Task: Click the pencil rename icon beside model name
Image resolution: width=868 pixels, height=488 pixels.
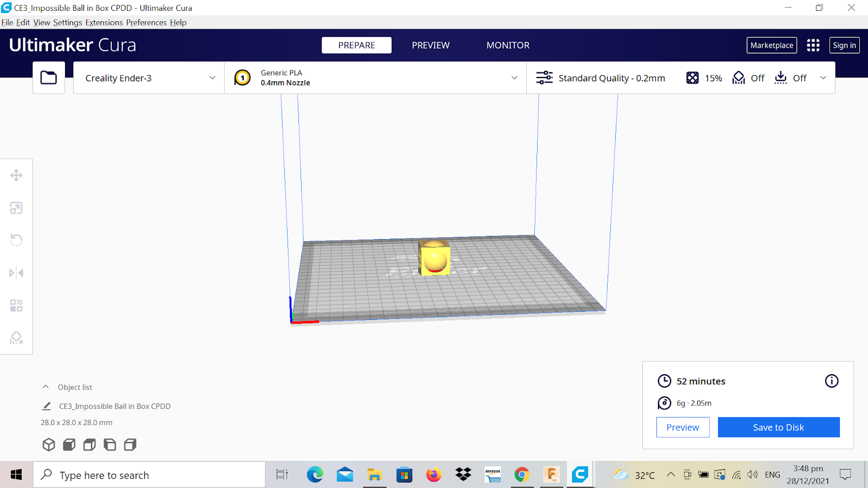Action: click(47, 406)
